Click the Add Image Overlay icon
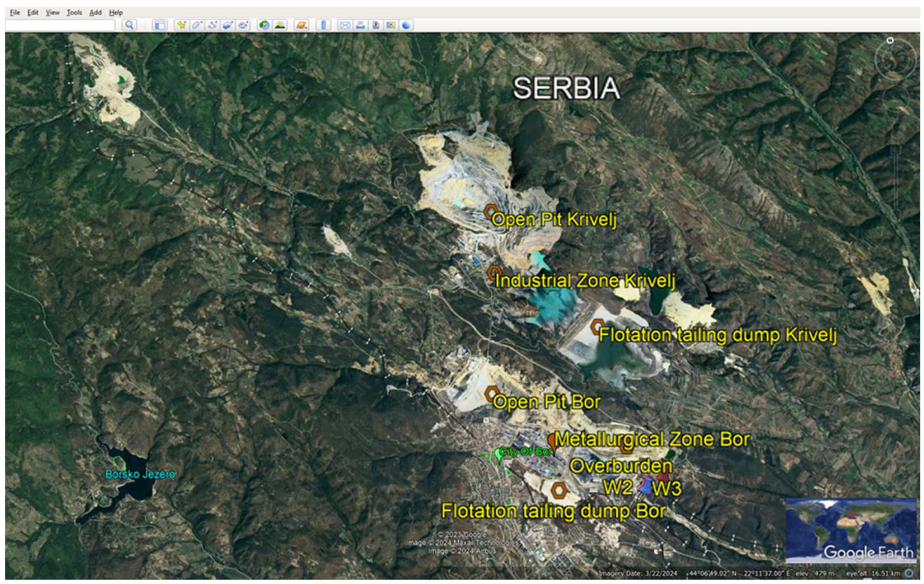924x584 pixels. [227, 25]
